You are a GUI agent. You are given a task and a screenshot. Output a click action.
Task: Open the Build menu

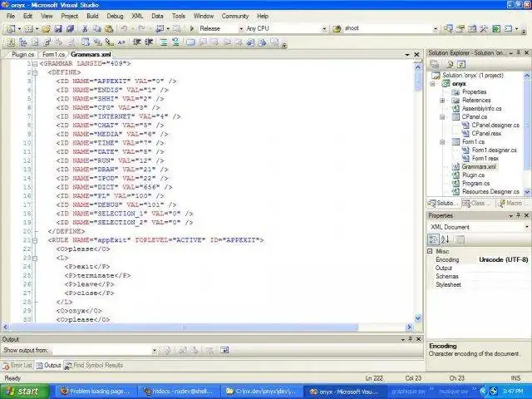tap(92, 16)
